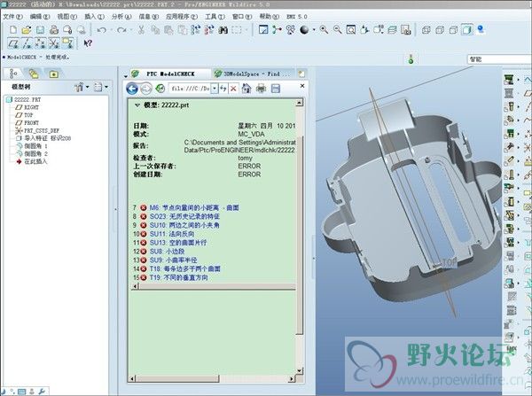The height and width of the screenshot is (396, 532).
Task: Open the selection filter combo box
Action: coord(499,59)
